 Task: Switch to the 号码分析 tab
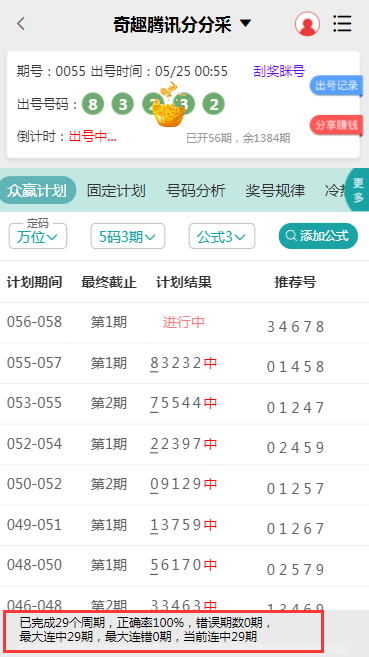195,191
